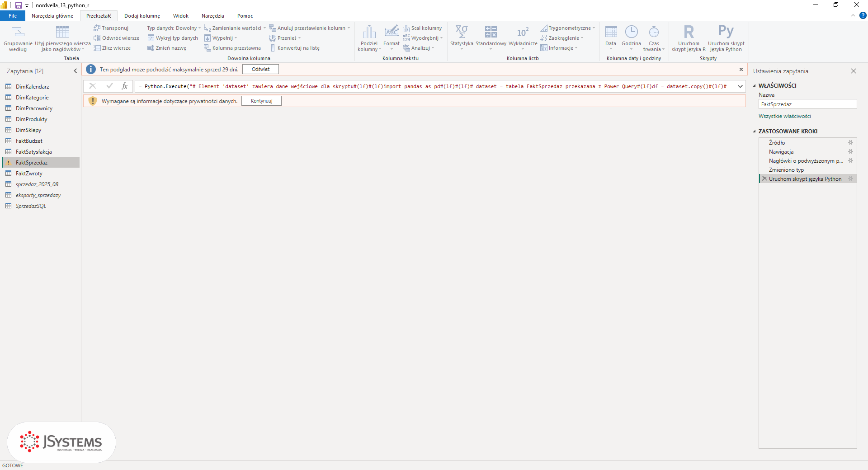Open the Wyodrębnij dropdown

pos(423,38)
